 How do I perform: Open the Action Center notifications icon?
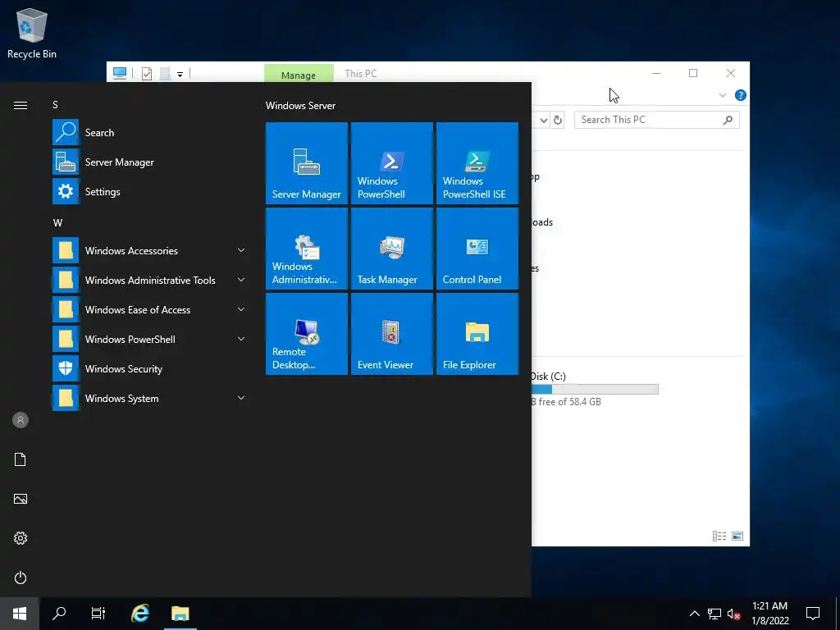click(x=813, y=614)
